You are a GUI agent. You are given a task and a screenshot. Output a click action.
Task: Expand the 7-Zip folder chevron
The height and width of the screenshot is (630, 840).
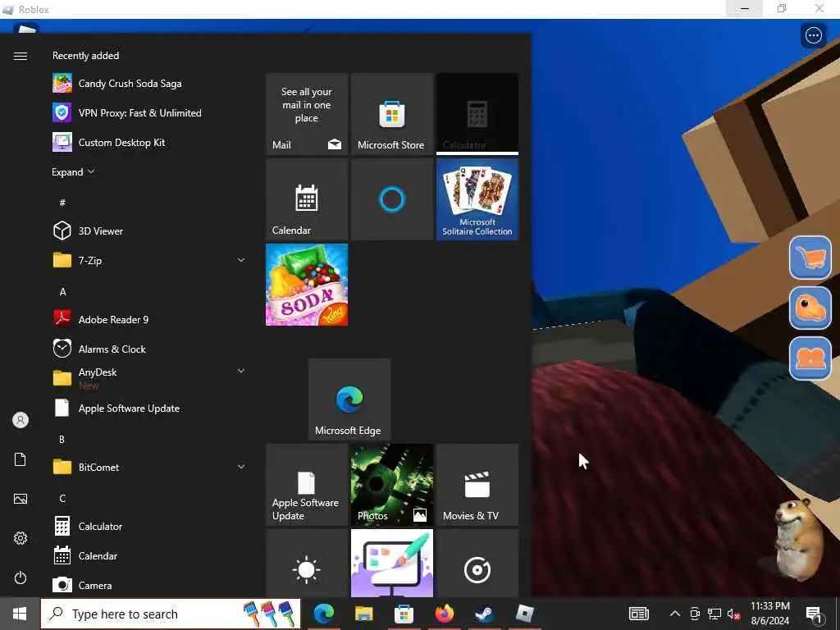click(241, 260)
